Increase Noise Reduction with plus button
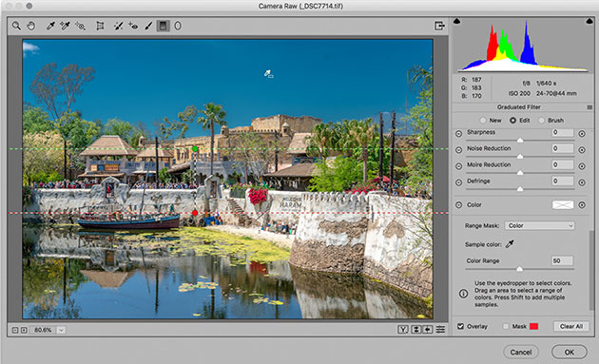The width and height of the screenshot is (599, 364). (582, 150)
